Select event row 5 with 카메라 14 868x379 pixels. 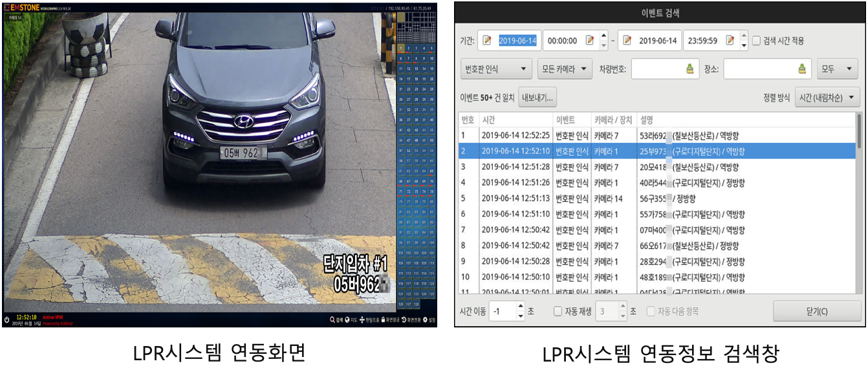[657, 199]
